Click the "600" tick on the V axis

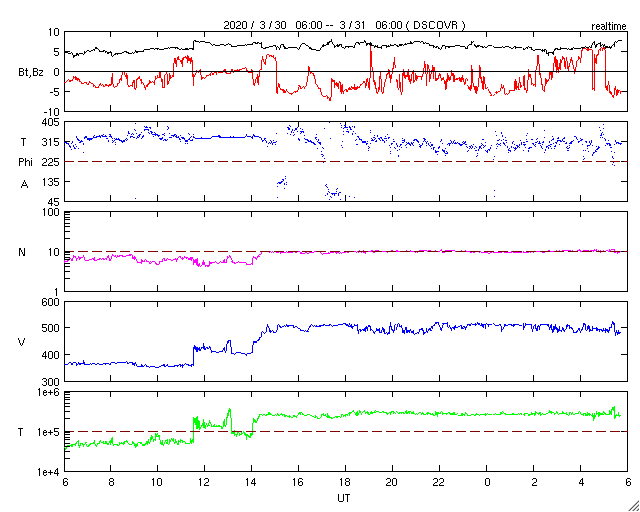coord(51,302)
